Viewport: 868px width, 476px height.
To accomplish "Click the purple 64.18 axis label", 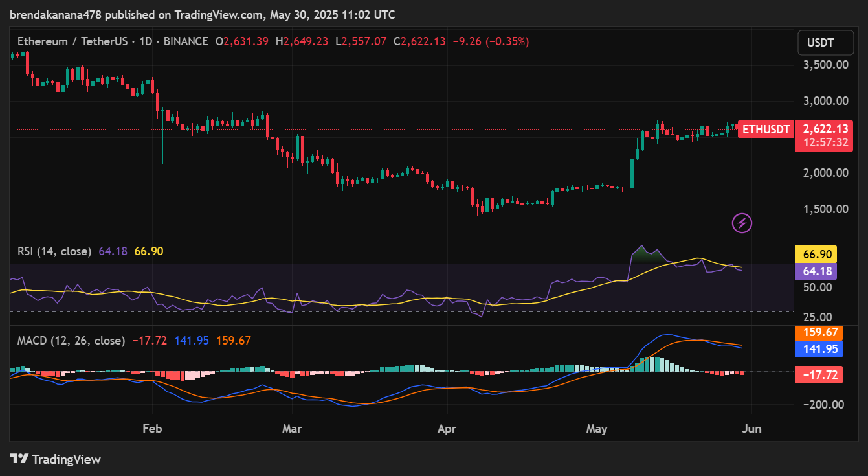I will [816, 271].
